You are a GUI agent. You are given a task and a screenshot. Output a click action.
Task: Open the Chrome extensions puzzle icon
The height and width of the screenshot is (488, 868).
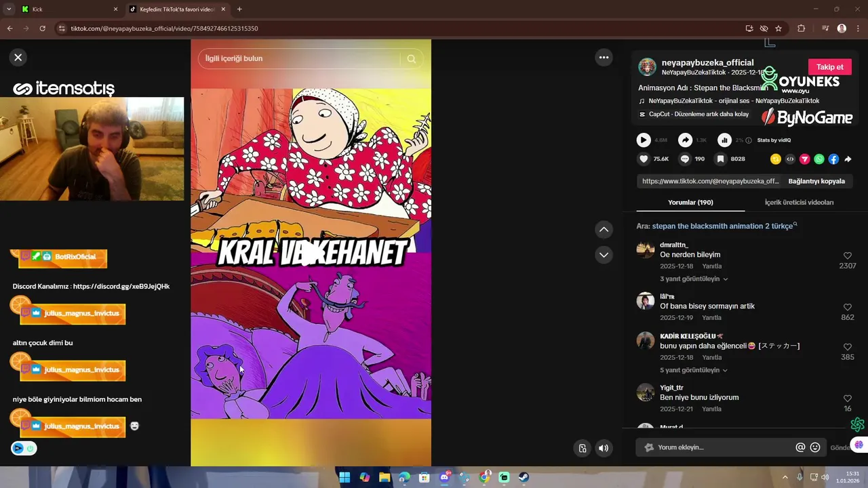[801, 28]
